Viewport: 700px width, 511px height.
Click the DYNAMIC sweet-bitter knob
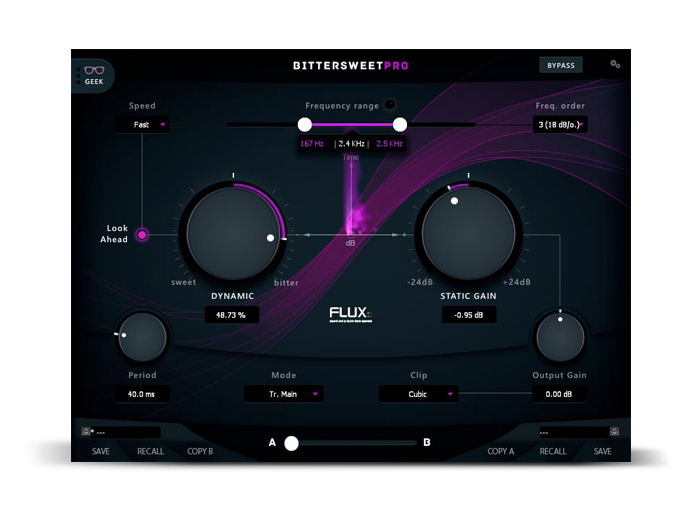tap(233, 234)
